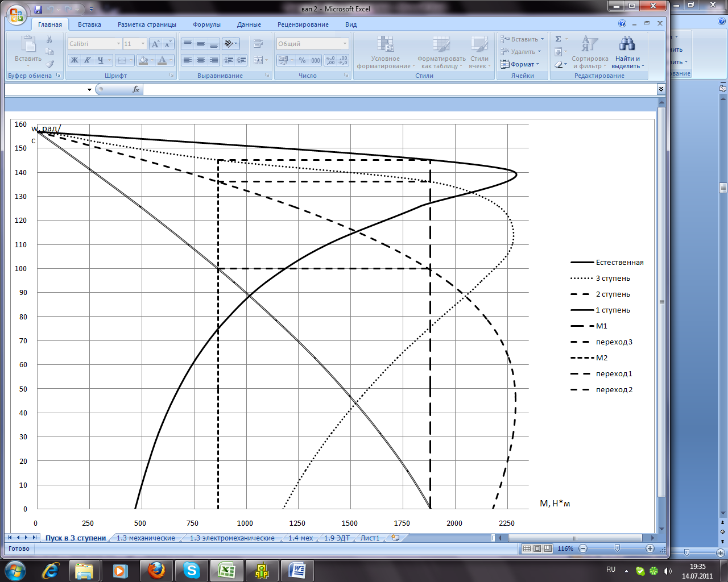Open Firefox from the taskbar
728x582 pixels.
coord(156,570)
